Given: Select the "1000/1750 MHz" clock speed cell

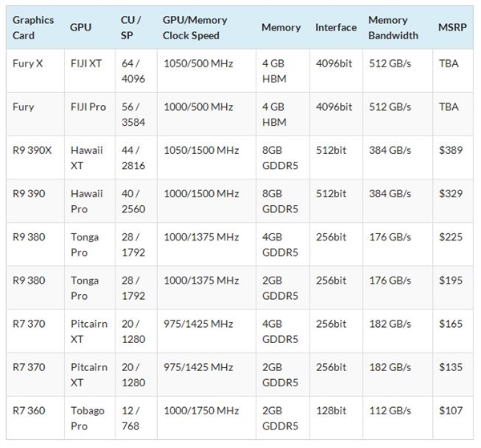Looking at the screenshot, I should pyautogui.click(x=200, y=411).
